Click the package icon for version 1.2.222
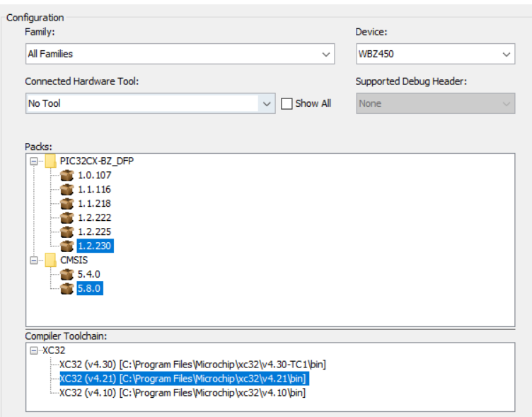 click(66, 218)
